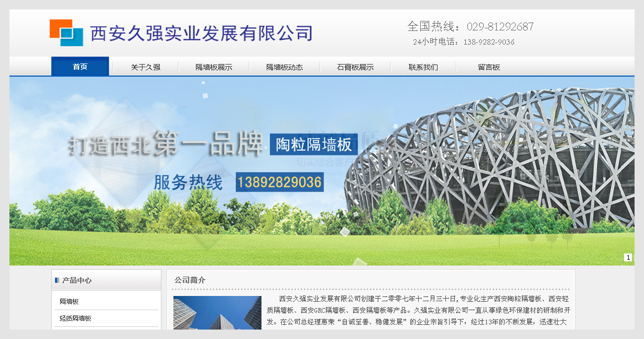The width and height of the screenshot is (644, 339).
Task: Click the yellow 13892829036 hotline badge
Action: click(x=280, y=183)
